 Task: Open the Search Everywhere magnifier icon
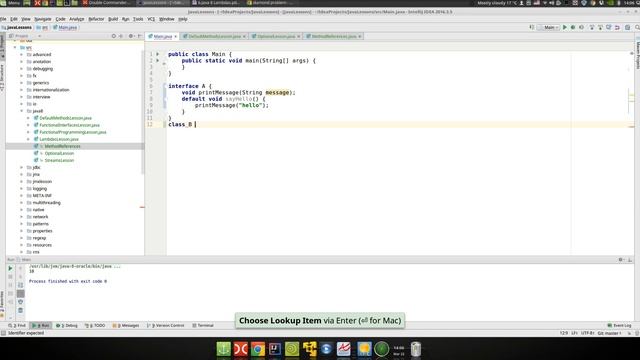click(x=637, y=27)
